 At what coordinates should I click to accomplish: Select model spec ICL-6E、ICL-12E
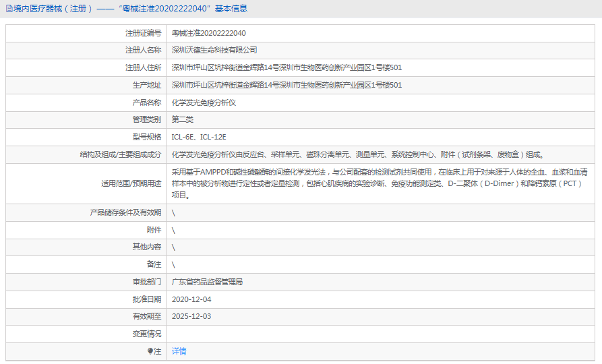point(198,137)
